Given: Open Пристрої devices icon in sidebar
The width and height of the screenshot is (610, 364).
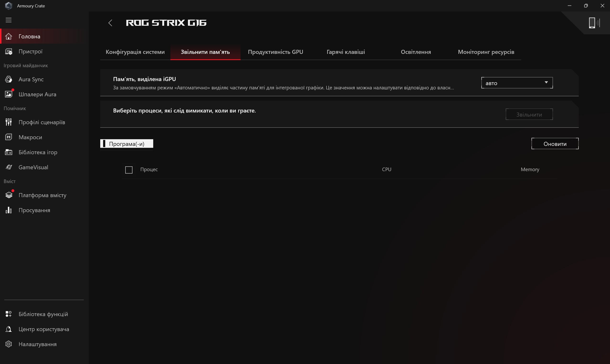Looking at the screenshot, I should [9, 51].
